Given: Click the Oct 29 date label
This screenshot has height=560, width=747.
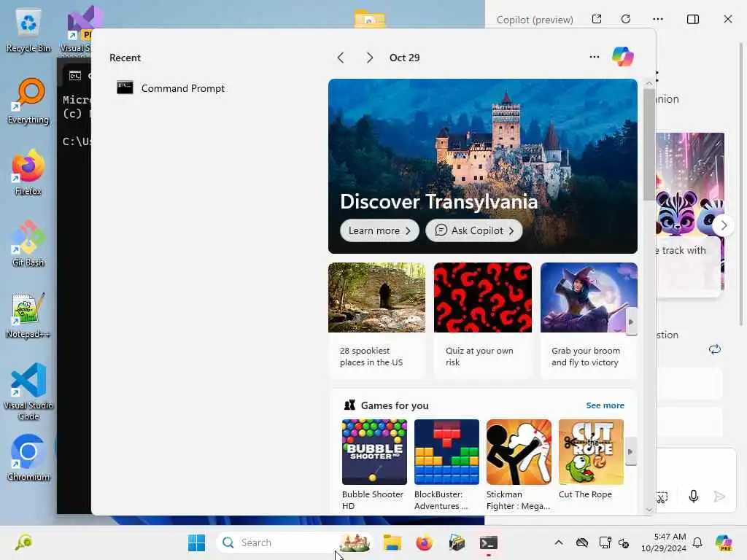Looking at the screenshot, I should (x=404, y=58).
